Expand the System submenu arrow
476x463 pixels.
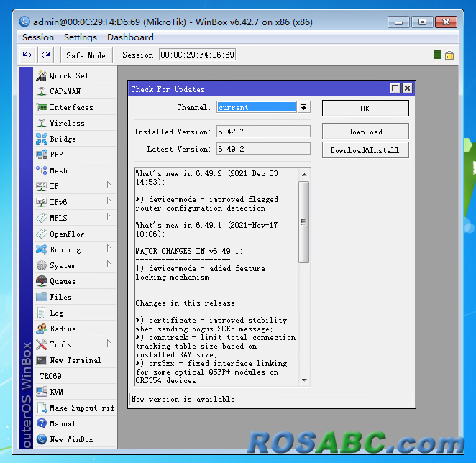(109, 264)
